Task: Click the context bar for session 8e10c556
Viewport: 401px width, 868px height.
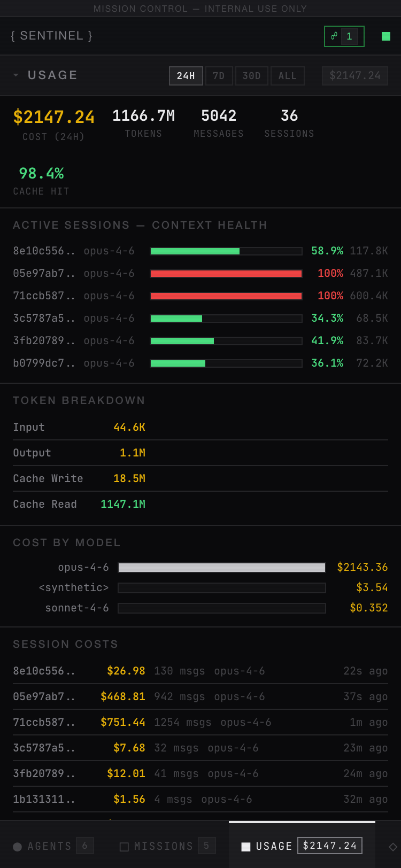Action: click(x=226, y=251)
